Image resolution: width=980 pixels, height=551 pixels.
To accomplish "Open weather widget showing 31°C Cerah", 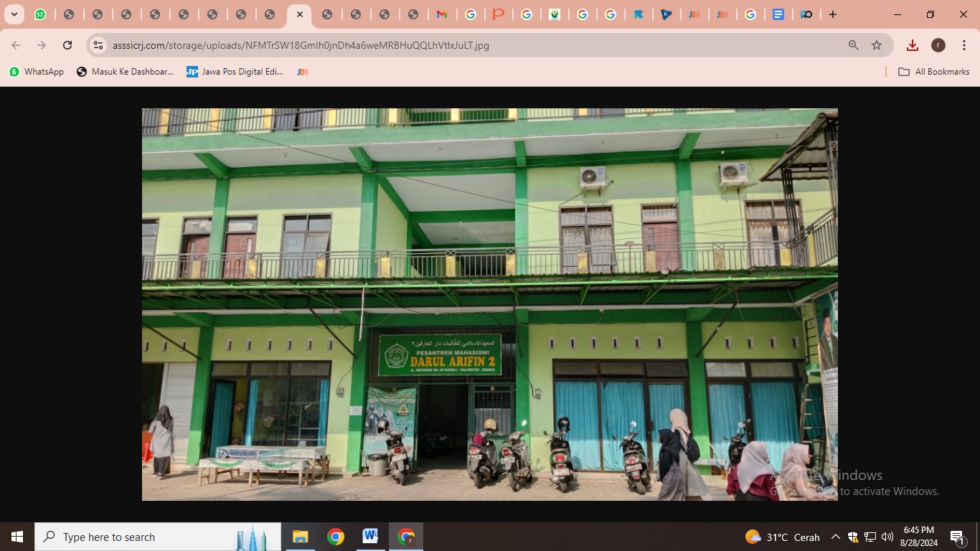I will 783,537.
